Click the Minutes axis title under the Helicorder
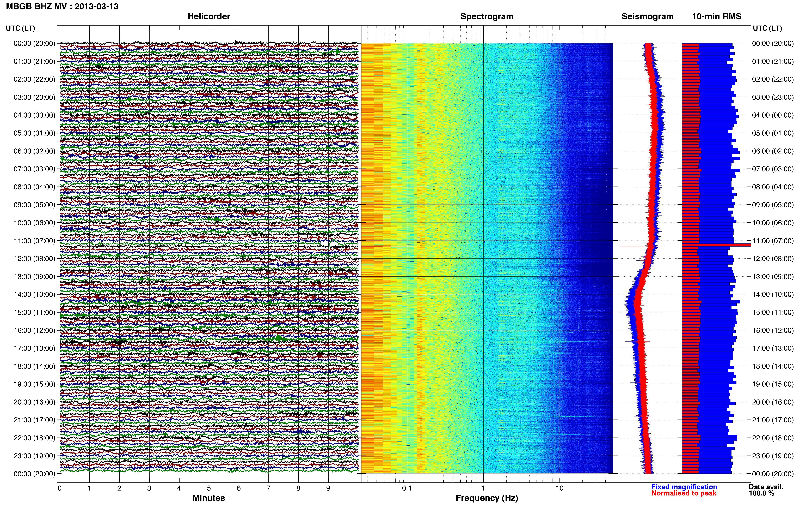This screenshot has width=812, height=508. click(209, 498)
